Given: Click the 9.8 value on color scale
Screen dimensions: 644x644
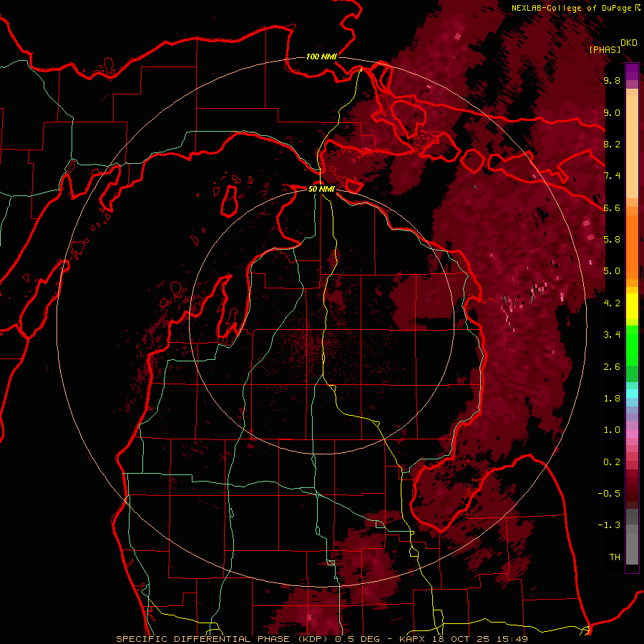Looking at the screenshot, I should [x=612, y=81].
